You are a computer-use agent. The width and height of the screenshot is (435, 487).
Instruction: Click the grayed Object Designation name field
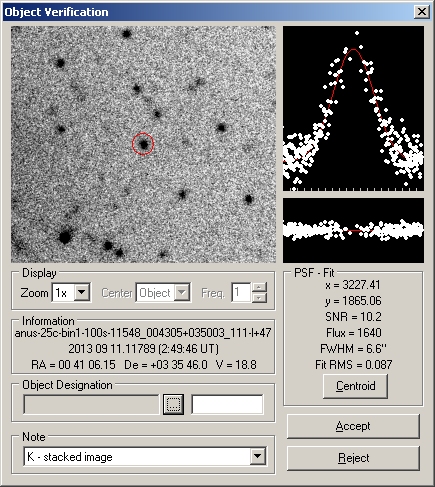pos(91,404)
